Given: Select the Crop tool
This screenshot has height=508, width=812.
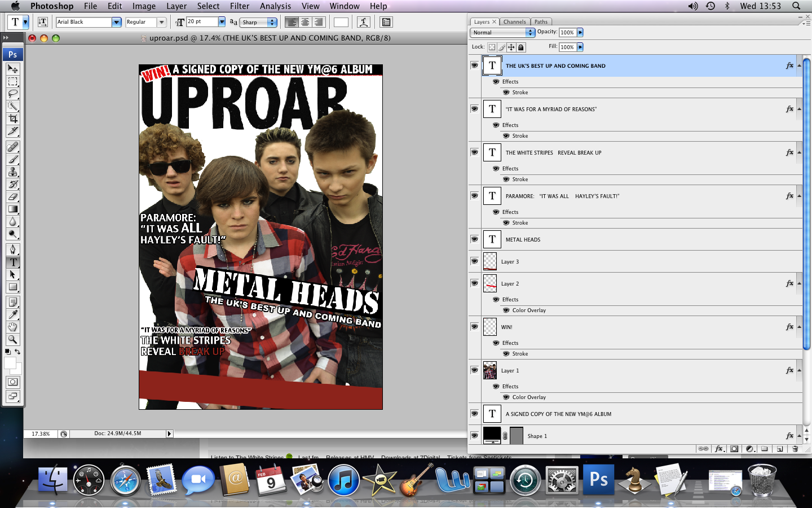Looking at the screenshot, I should coord(13,119).
